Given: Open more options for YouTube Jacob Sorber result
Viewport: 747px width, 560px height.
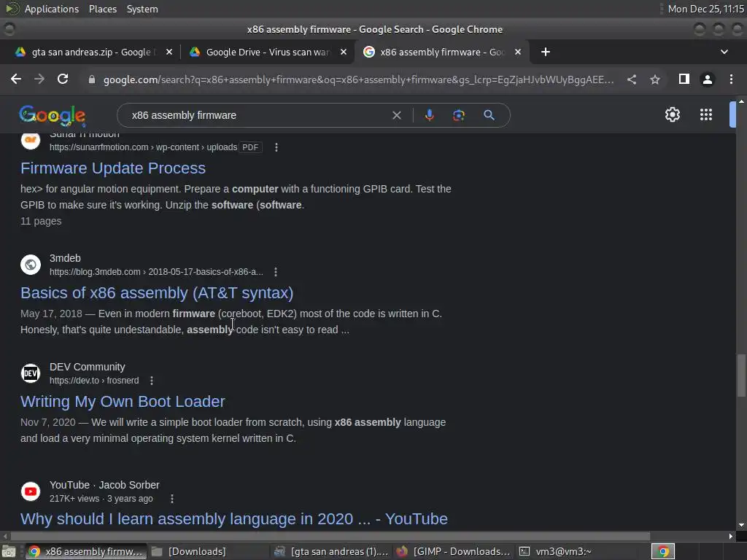Looking at the screenshot, I should click(172, 499).
